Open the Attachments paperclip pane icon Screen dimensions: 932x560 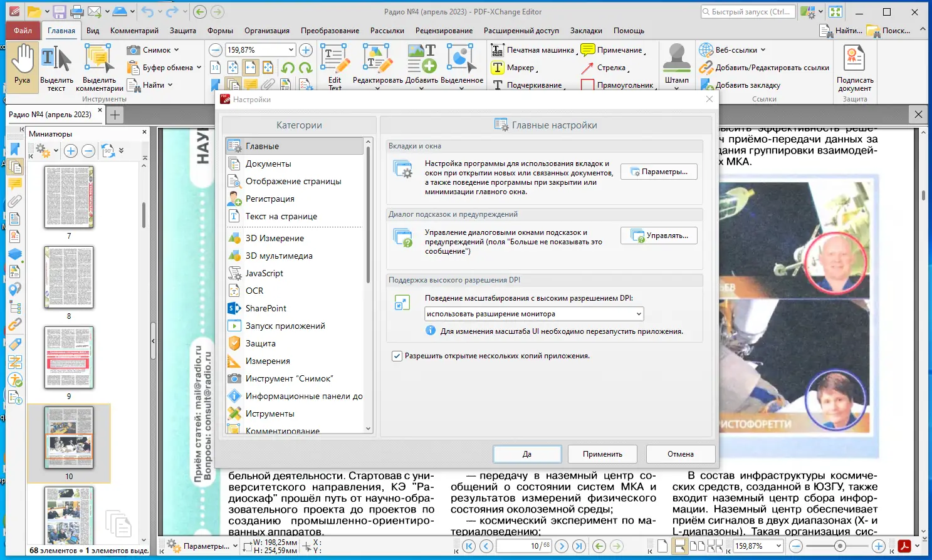tap(15, 202)
